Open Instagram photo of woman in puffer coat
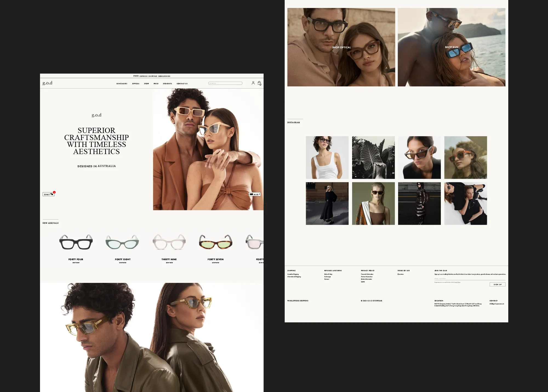Viewport: 548px width, 392px height. 419,203
